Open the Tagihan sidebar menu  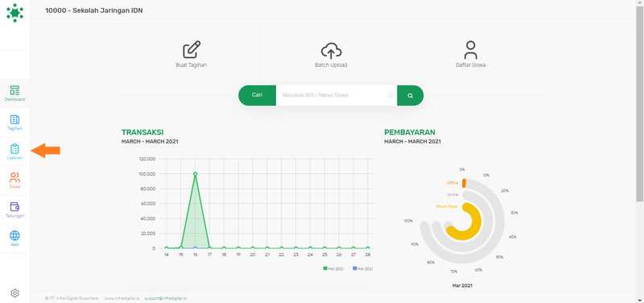click(14, 122)
